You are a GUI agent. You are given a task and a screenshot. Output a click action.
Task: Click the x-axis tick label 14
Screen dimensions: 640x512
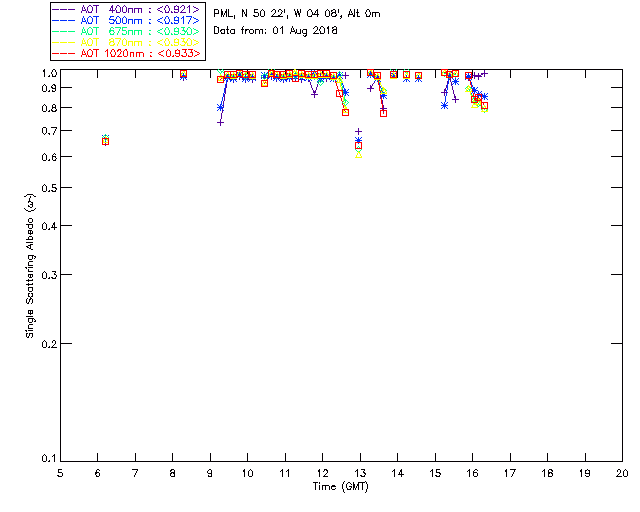coord(398,474)
